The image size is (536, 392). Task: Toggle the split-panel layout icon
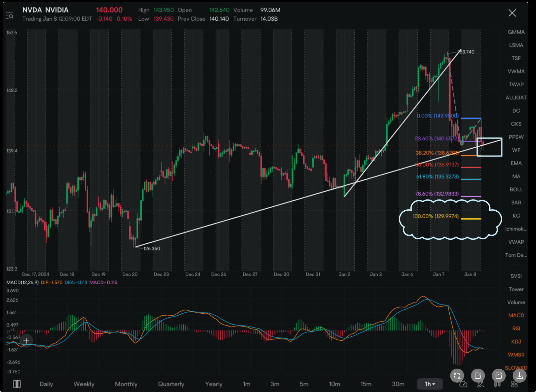coord(17,384)
